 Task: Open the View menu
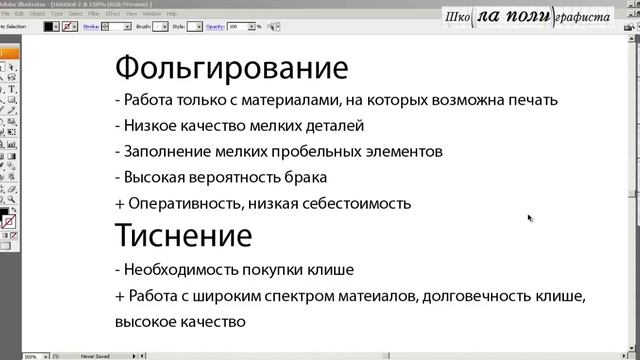(x=131, y=14)
